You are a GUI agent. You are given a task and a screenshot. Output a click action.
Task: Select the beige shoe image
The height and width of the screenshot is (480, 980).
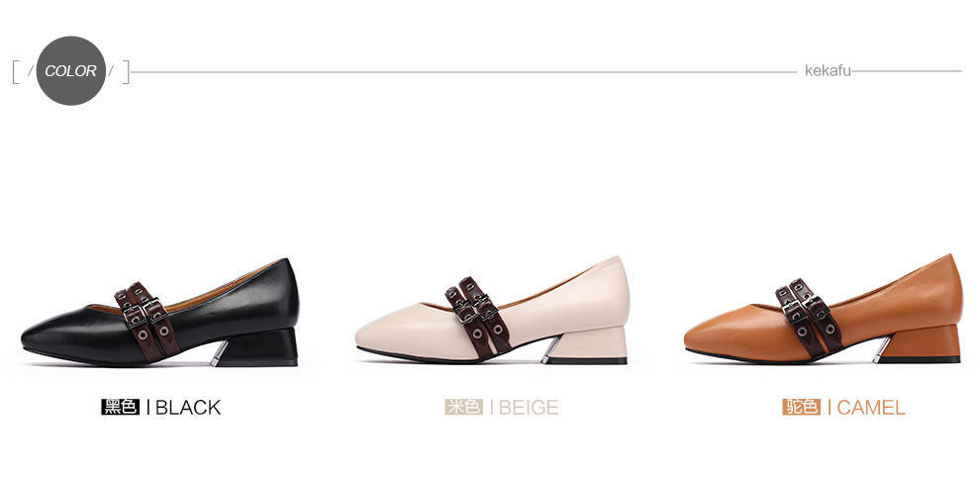point(492,310)
